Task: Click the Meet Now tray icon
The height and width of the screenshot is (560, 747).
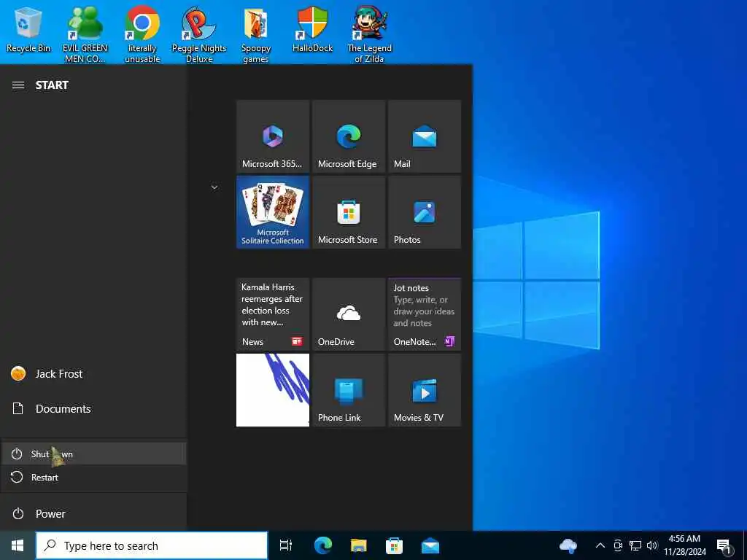Action: click(618, 545)
